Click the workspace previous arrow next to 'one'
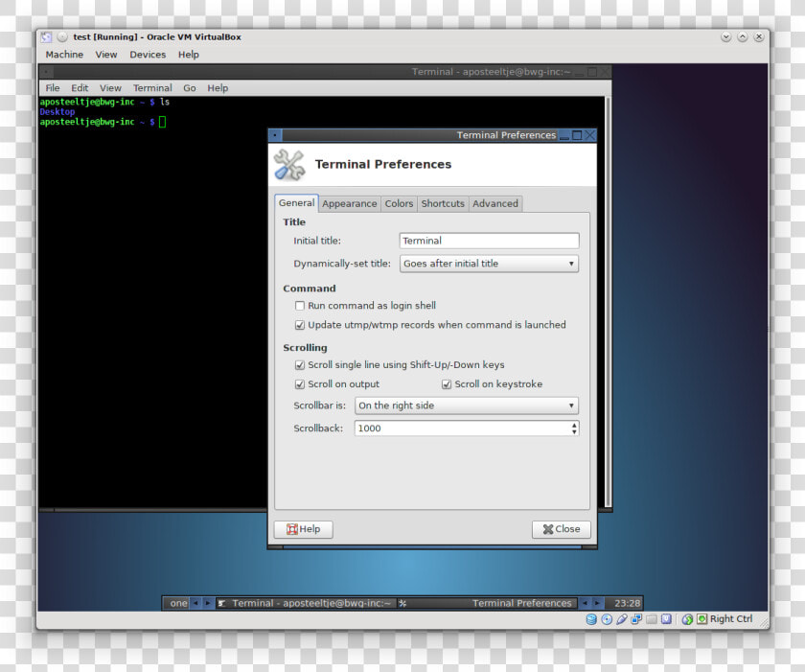The width and height of the screenshot is (805, 672). (x=195, y=603)
